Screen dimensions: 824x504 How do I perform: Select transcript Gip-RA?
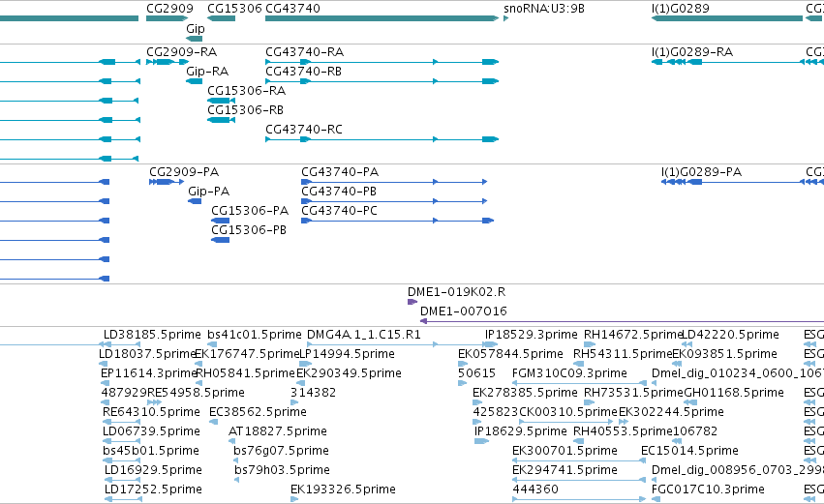[207, 72]
